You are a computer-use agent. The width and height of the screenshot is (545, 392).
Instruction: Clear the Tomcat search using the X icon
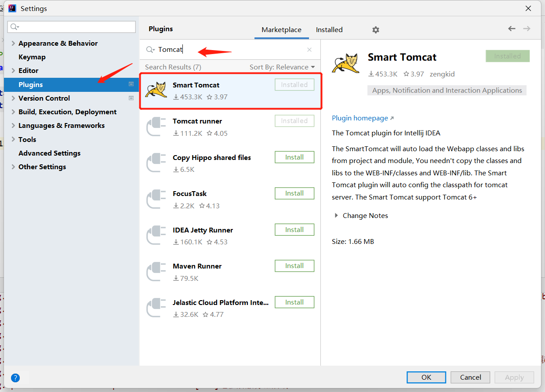point(309,49)
